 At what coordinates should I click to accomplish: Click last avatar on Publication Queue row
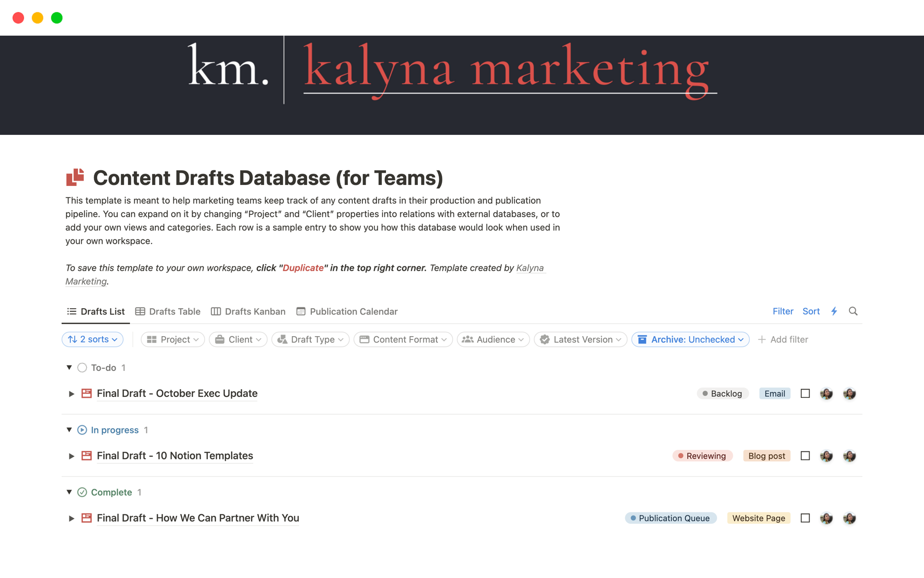849,518
